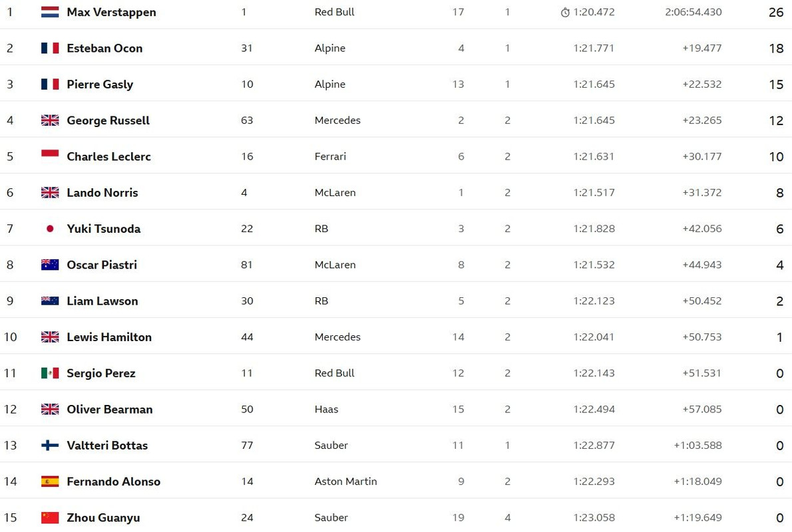Click the Finnish flag next to Valtteri Bottas

coord(50,445)
